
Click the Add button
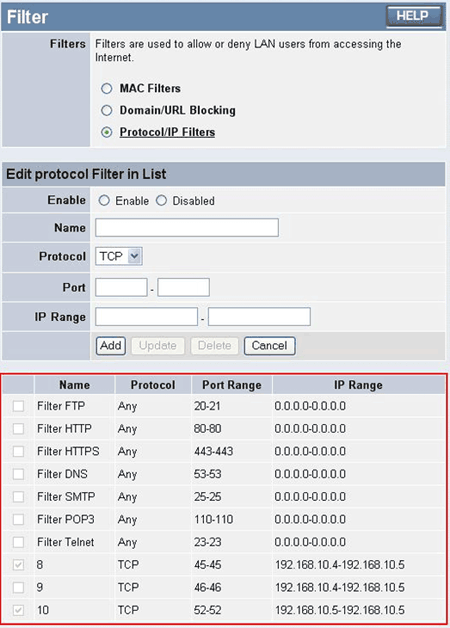(x=111, y=346)
